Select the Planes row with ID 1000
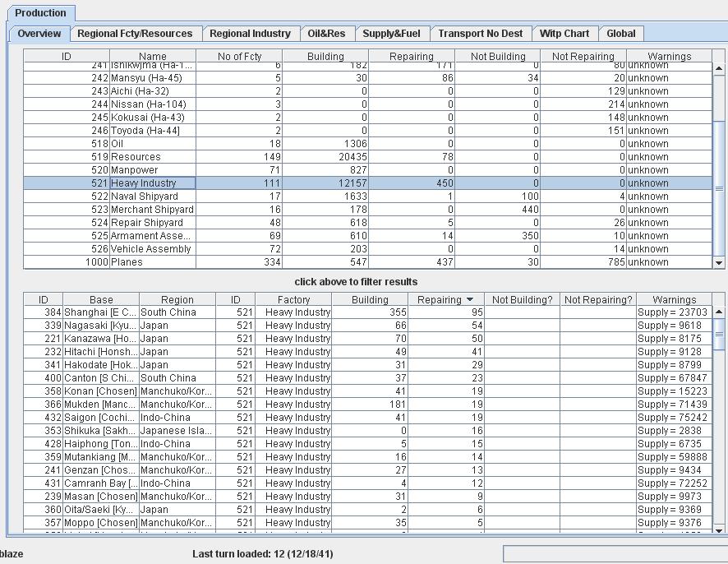Viewport: 728px width, 564px height. 367,262
